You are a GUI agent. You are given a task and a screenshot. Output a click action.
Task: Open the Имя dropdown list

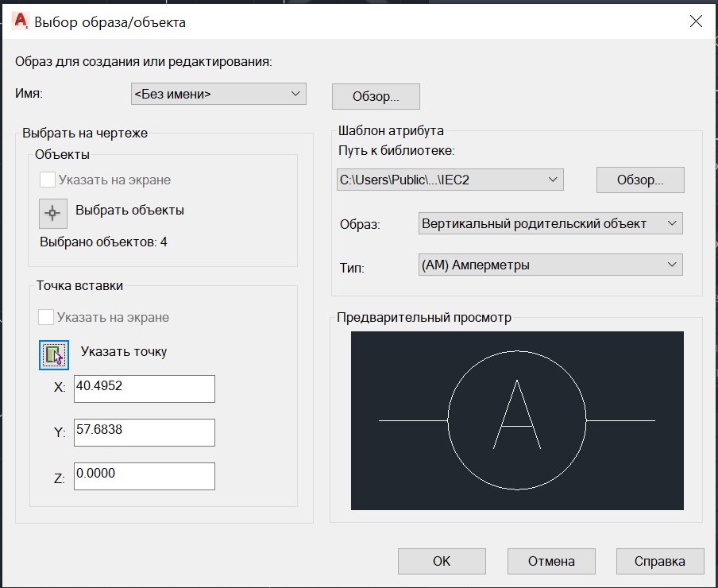218,94
